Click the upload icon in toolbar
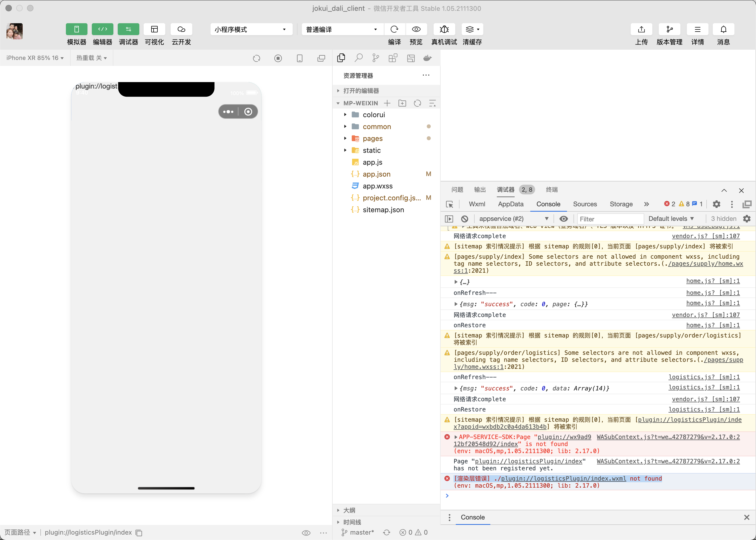The width and height of the screenshot is (756, 540). tap(641, 29)
